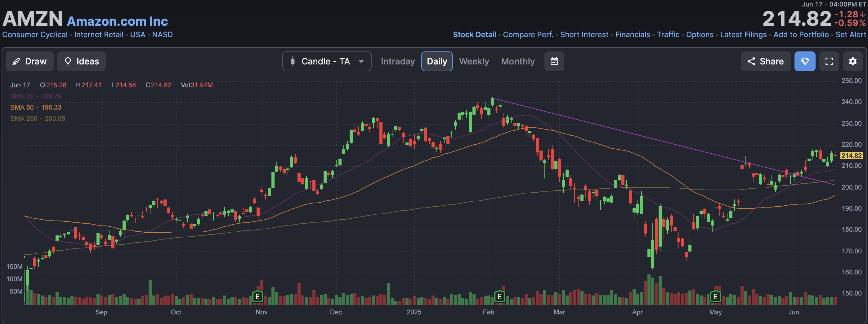The width and height of the screenshot is (868, 324).
Task: Click the Jun 17 OHLC date label
Action: [x=20, y=85]
